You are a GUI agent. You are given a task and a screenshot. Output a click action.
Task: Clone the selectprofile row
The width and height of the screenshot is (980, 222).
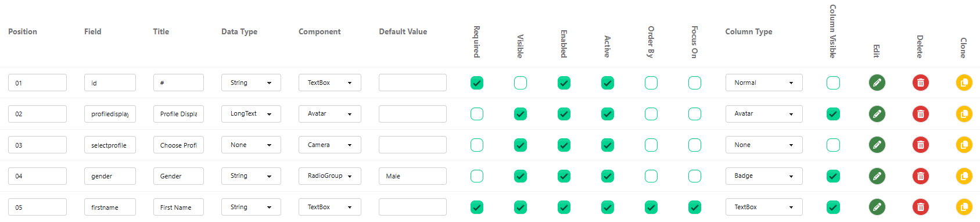(964, 145)
